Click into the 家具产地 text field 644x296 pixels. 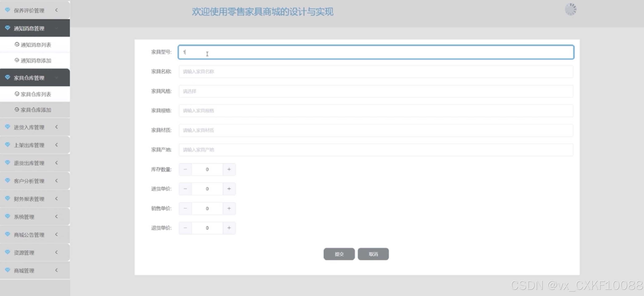(x=376, y=150)
